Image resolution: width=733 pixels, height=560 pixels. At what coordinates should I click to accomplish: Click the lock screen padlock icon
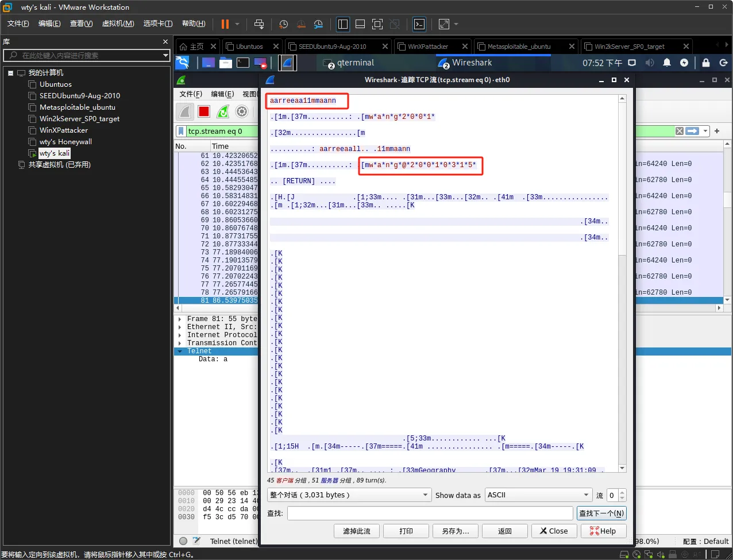[706, 63]
